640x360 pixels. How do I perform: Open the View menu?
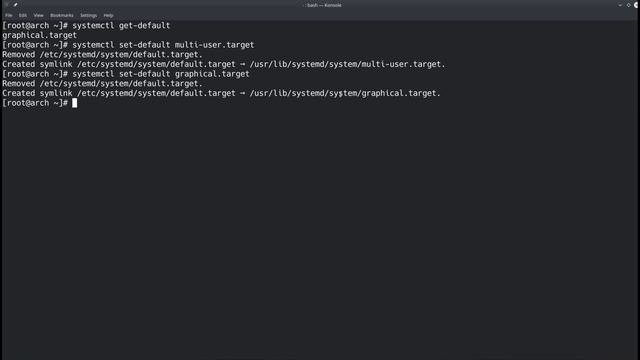pos(38,15)
